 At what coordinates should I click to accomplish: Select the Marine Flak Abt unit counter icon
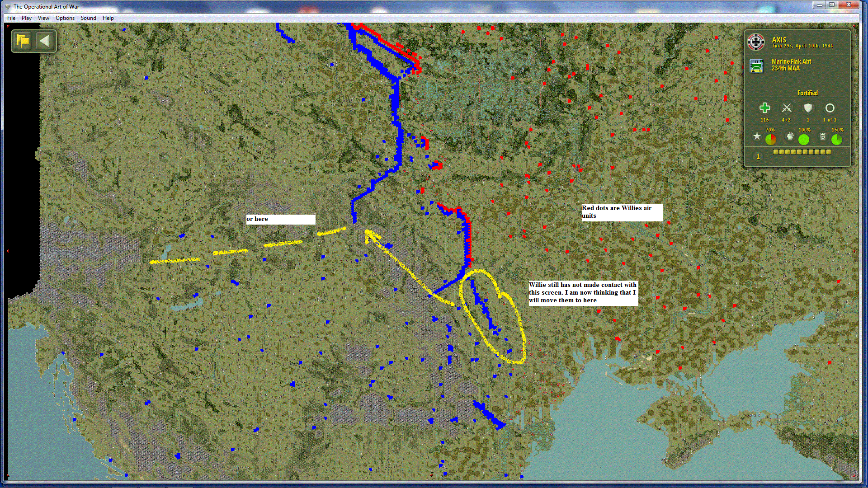tap(756, 66)
